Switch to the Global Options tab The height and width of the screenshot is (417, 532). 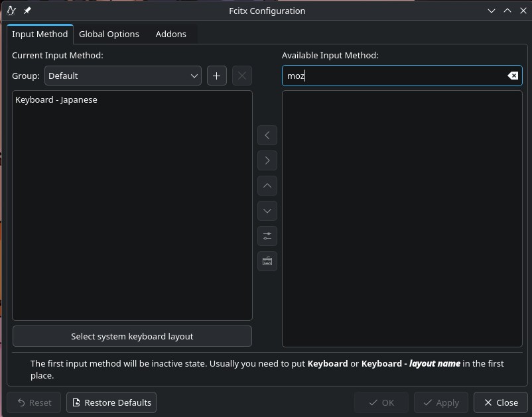[x=109, y=34]
